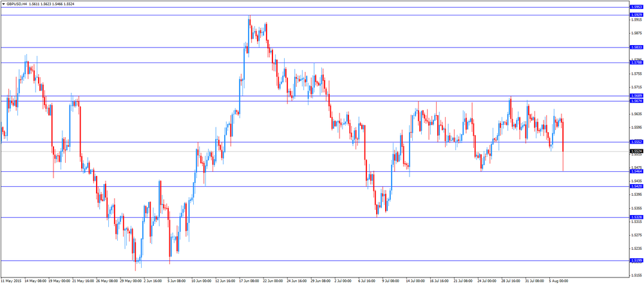
Task: Click the 31 Jul 08:00 time label
Action: pos(535,281)
